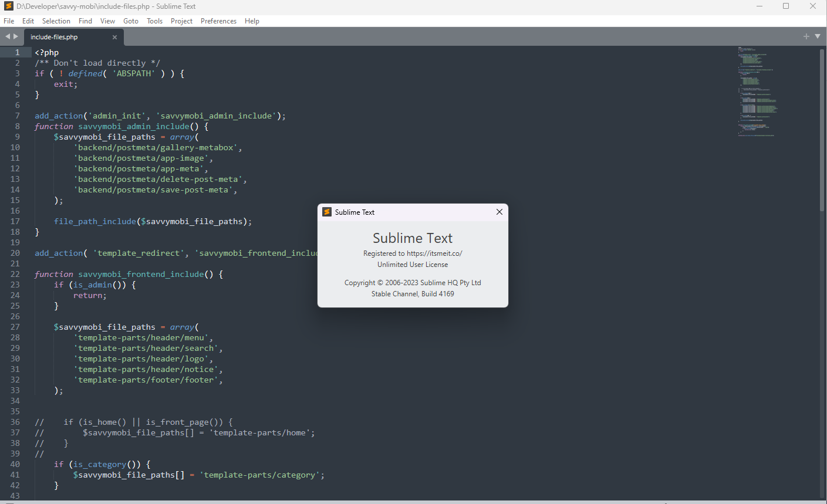Click 'template-parts/header/notice' string
The height and width of the screenshot is (504, 827).
[146, 369]
